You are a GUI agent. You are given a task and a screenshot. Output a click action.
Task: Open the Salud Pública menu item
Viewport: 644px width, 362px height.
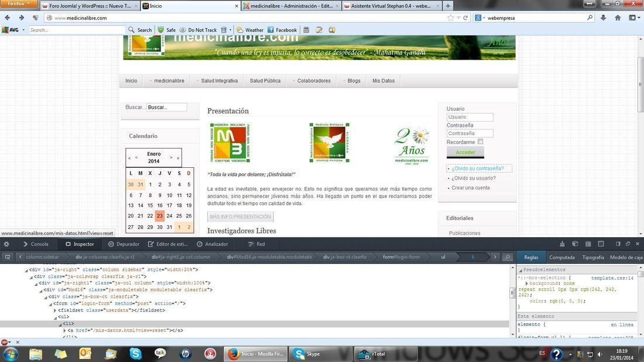pos(265,81)
